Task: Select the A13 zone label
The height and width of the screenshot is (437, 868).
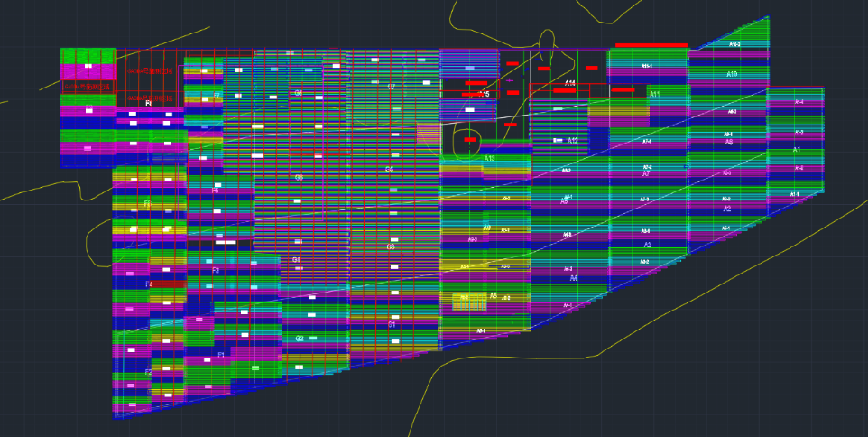Action: pos(490,159)
